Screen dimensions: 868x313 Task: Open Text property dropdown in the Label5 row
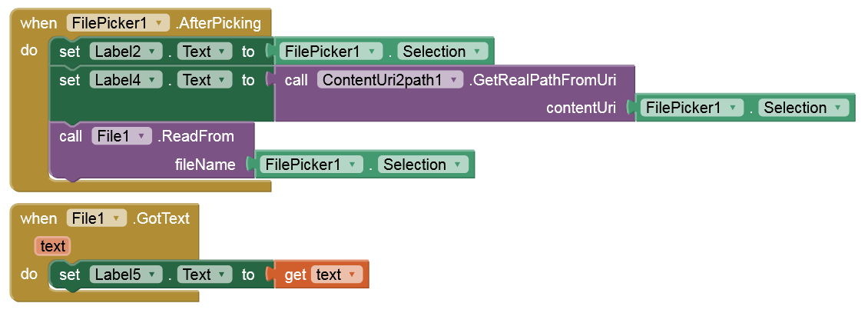(x=221, y=275)
